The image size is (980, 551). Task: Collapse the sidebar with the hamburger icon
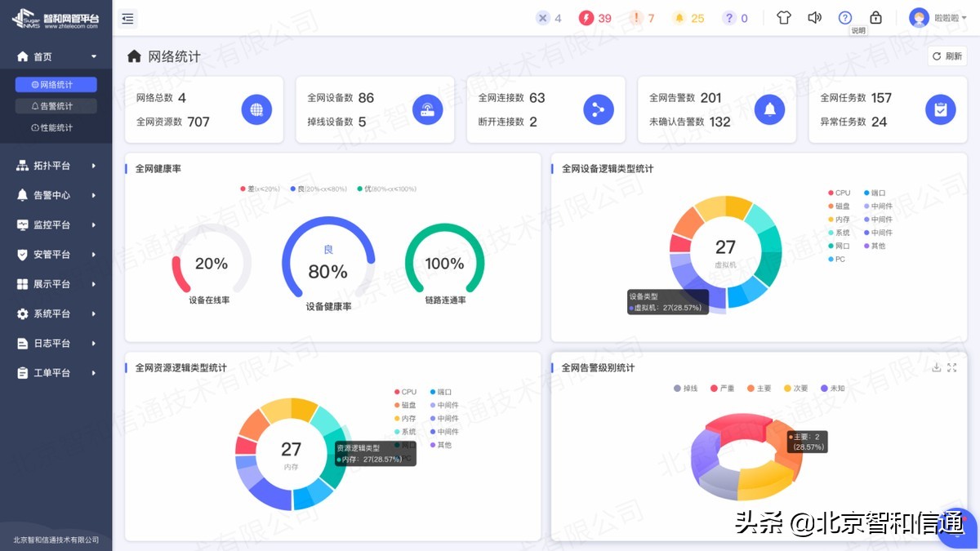point(127,18)
